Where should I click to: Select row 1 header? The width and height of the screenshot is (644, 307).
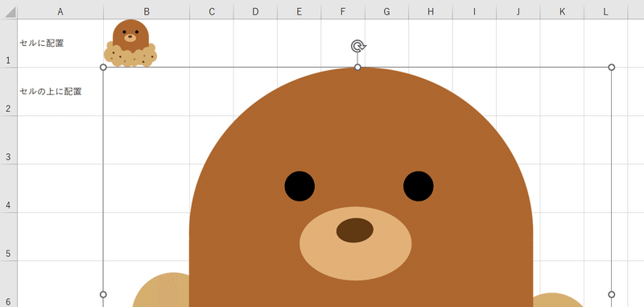tap(9, 44)
